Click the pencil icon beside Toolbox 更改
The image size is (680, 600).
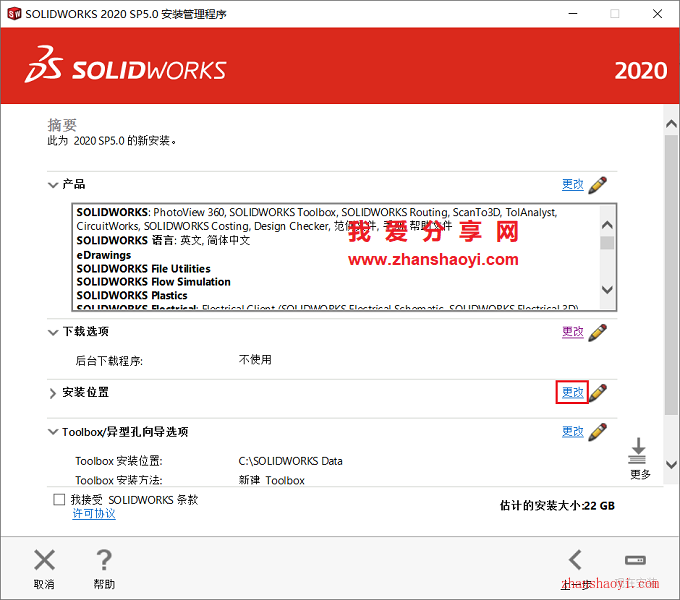[x=598, y=432]
